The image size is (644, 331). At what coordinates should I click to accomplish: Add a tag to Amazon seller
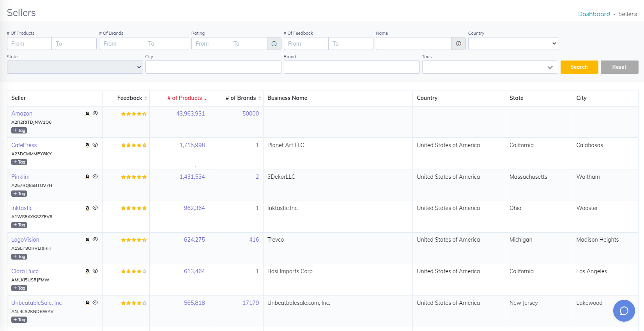(x=19, y=130)
